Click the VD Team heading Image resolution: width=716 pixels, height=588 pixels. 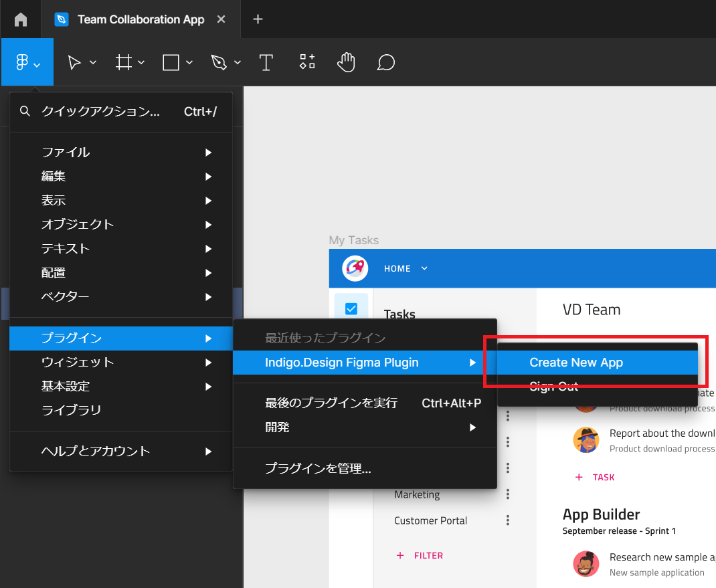pyautogui.click(x=592, y=310)
